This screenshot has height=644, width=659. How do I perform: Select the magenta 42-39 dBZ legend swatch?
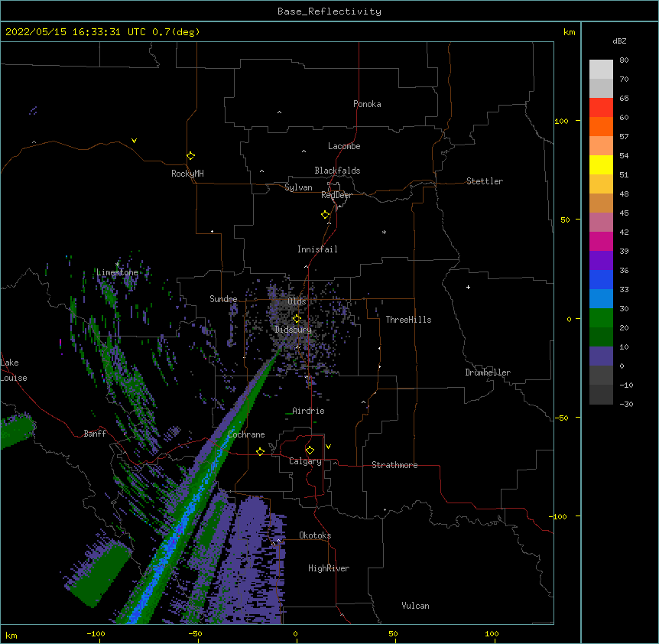click(601, 241)
